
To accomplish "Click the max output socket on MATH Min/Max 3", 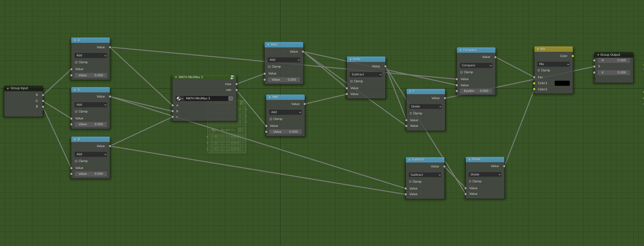I will [x=237, y=84].
